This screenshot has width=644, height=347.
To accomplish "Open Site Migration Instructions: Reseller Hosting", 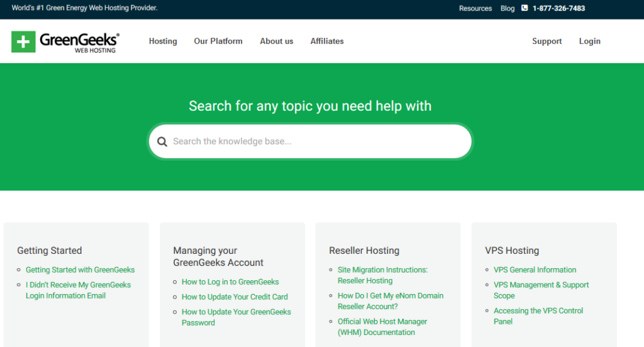I will tap(382, 275).
